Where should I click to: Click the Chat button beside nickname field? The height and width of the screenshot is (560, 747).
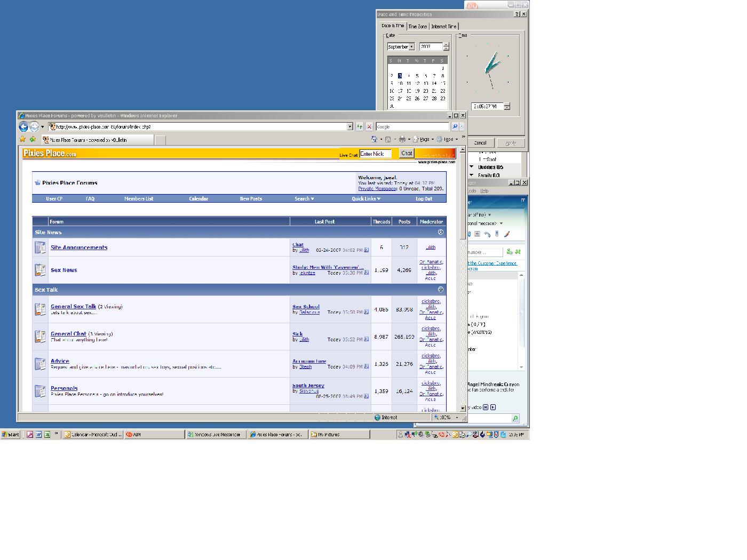407,154
